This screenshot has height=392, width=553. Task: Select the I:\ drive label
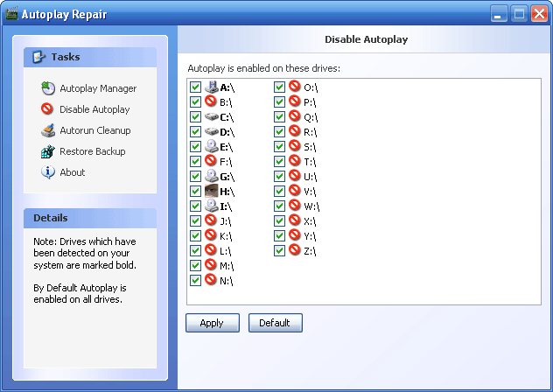[x=226, y=206]
